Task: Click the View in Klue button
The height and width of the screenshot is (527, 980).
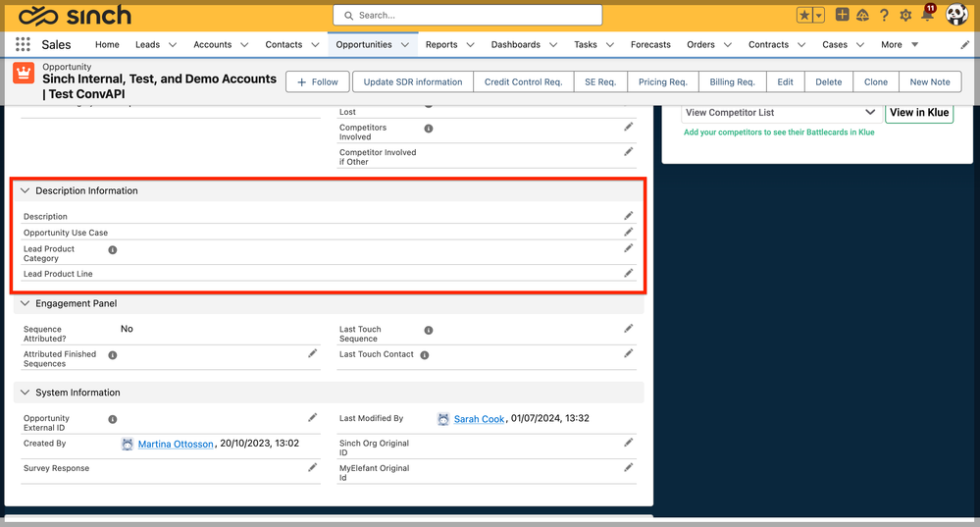Action: pos(919,113)
